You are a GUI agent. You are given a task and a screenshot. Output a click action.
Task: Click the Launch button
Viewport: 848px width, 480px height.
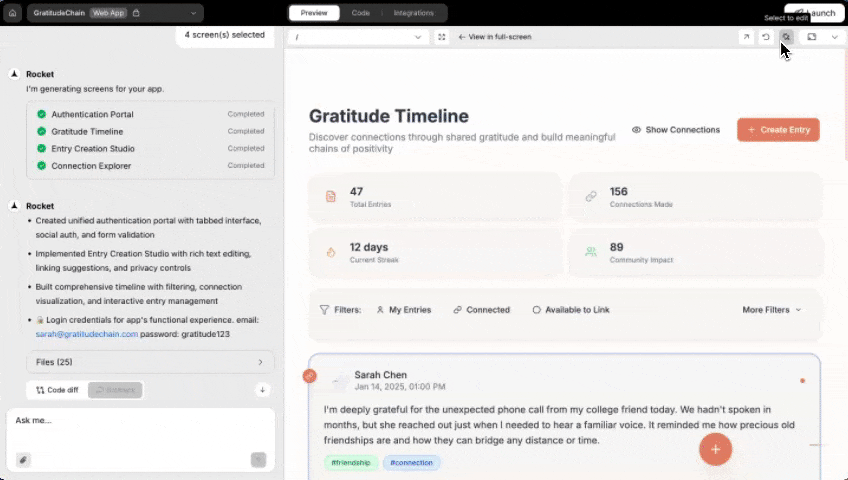coord(814,13)
